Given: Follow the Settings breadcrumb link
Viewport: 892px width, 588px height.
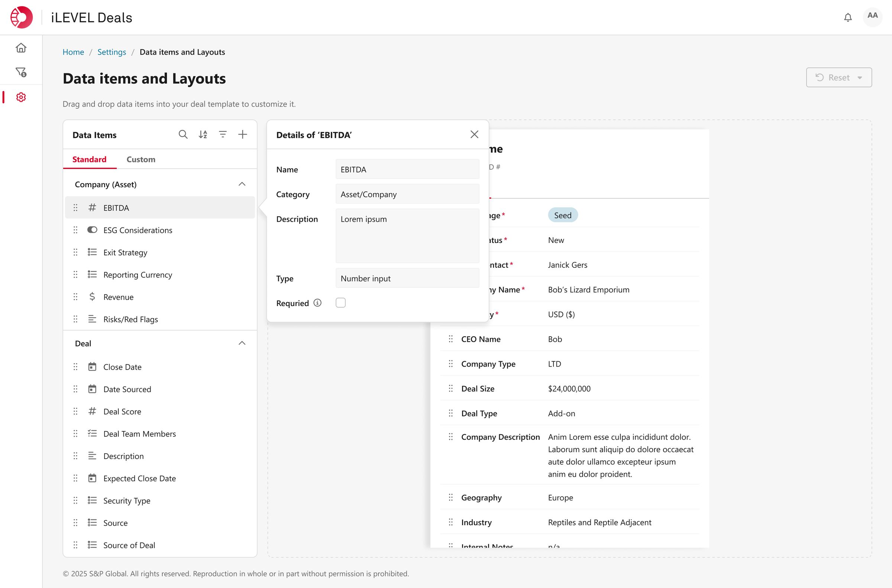Looking at the screenshot, I should coord(112,52).
